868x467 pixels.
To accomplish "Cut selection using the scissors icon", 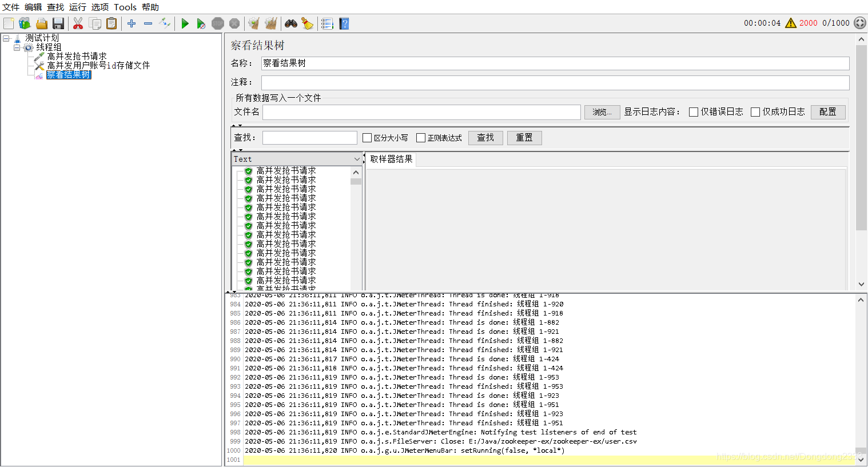I will pyautogui.click(x=78, y=23).
